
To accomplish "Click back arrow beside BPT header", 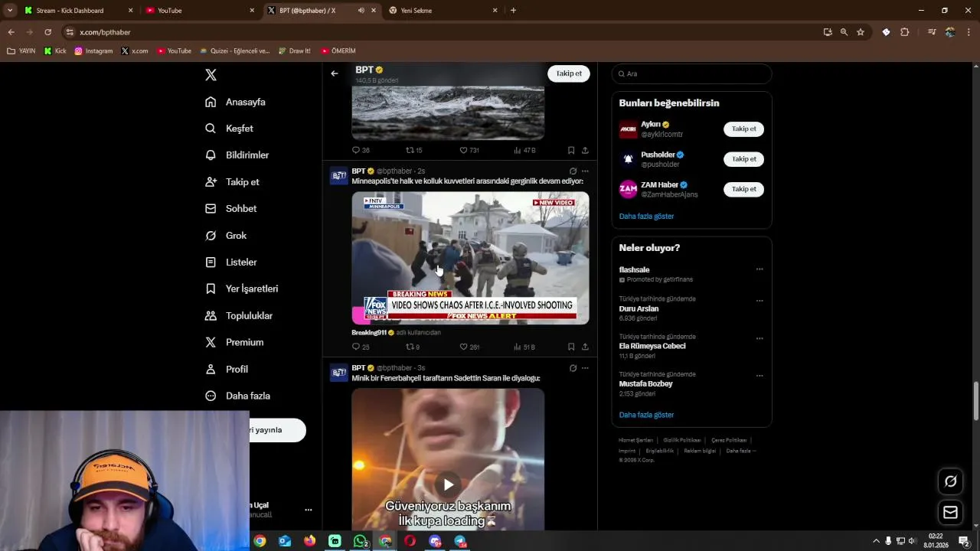I will tap(335, 73).
